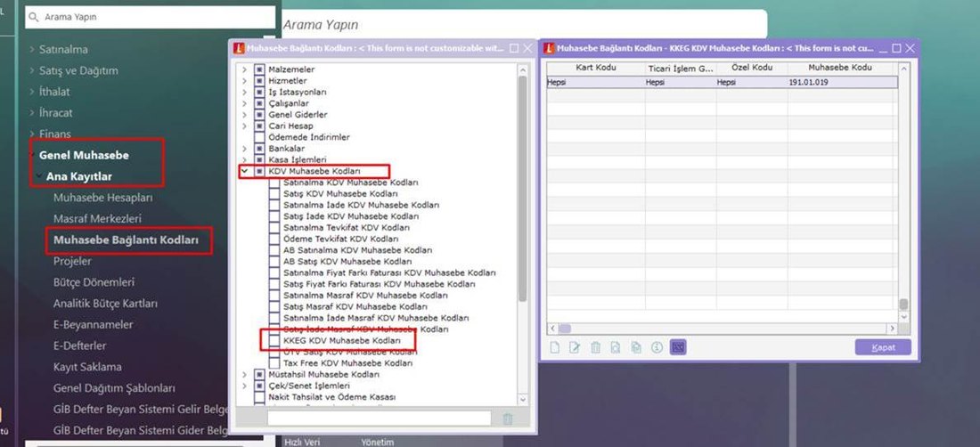Expand the Hizmetler tree node

click(x=244, y=81)
